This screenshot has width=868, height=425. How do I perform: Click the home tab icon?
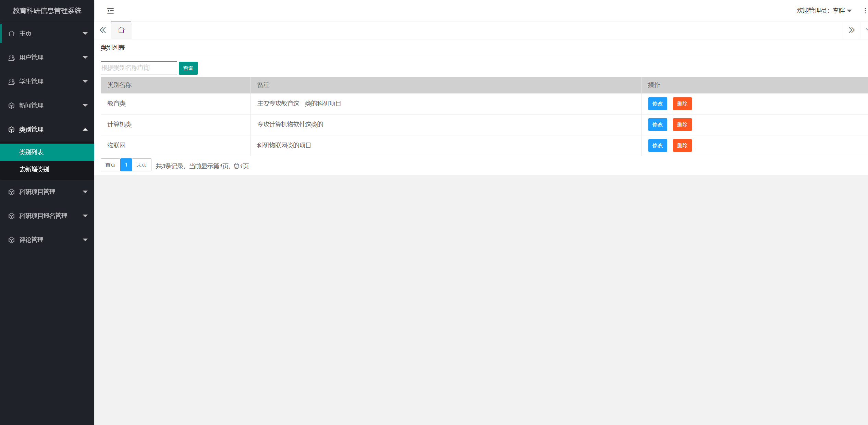point(121,30)
